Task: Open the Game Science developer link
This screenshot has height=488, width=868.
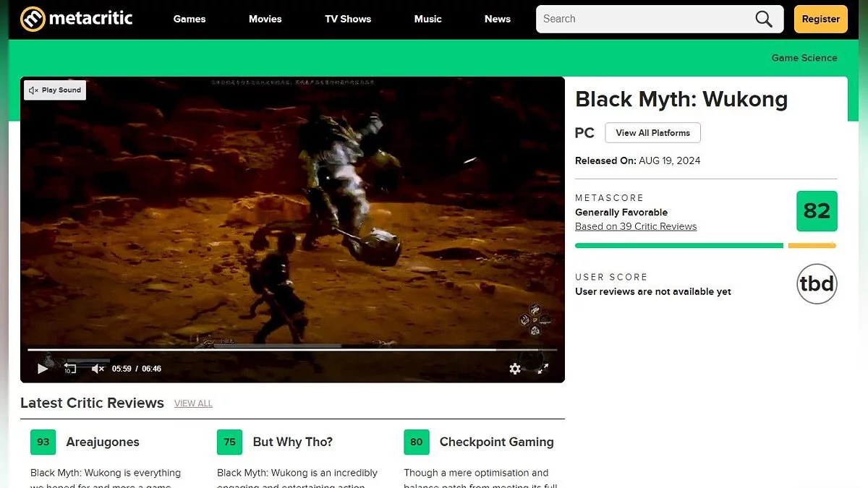Action: (x=804, y=58)
